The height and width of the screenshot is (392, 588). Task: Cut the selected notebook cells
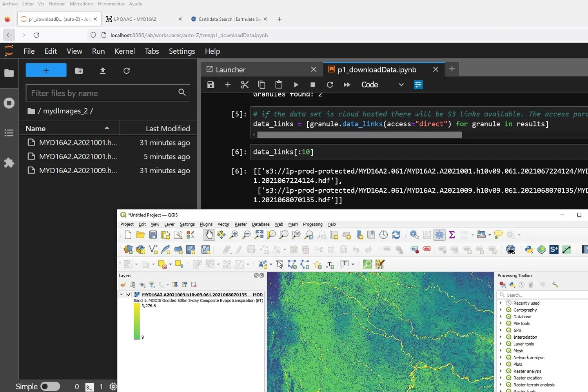pyautogui.click(x=245, y=85)
